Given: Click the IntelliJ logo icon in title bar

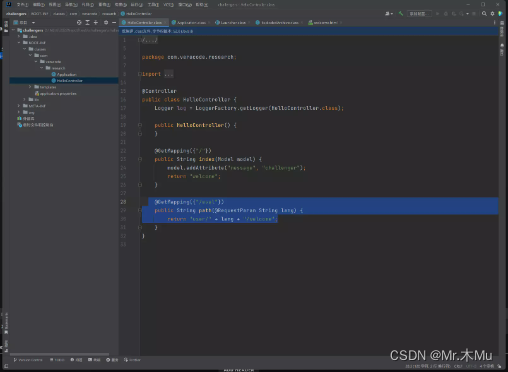Looking at the screenshot, I should (x=8, y=4).
